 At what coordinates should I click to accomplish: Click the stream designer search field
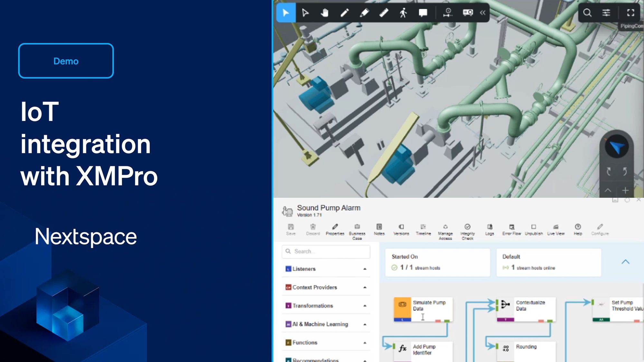coord(325,252)
